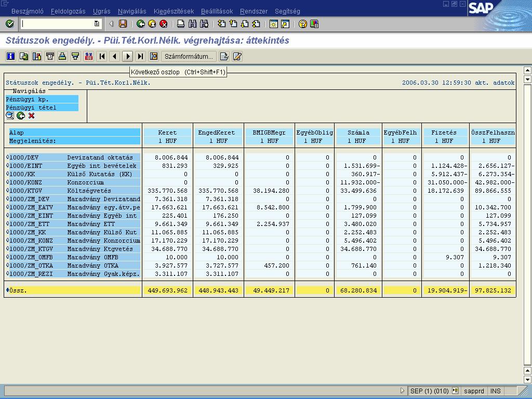Click the scroll down arrow at the bottom of the scrollbar
This screenshot has width=532, height=399.
tap(528, 379)
